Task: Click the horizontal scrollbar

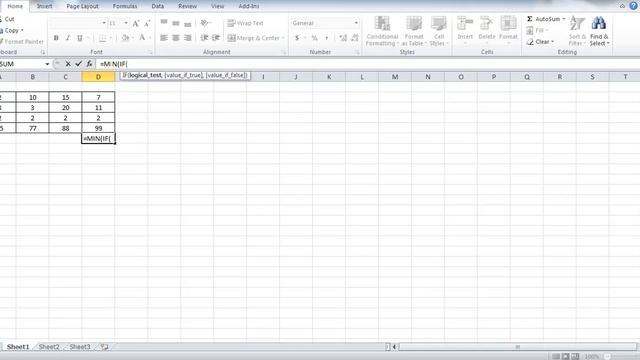Action: click(518, 347)
